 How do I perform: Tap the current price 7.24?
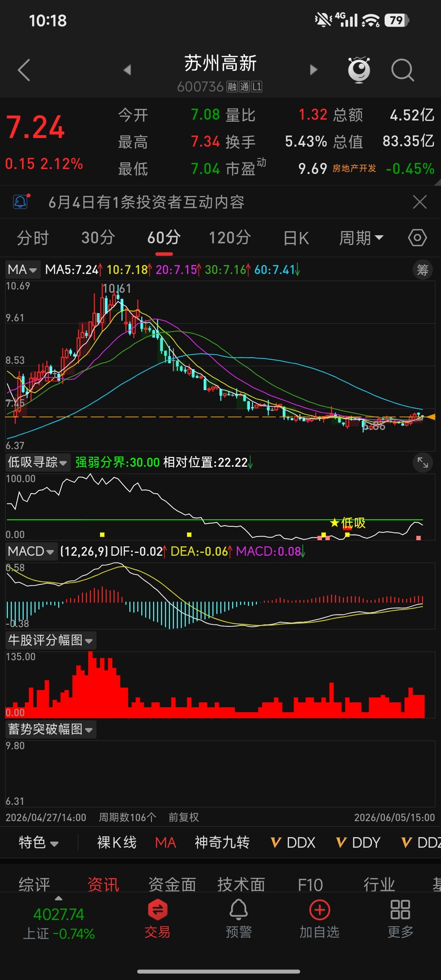[36, 127]
